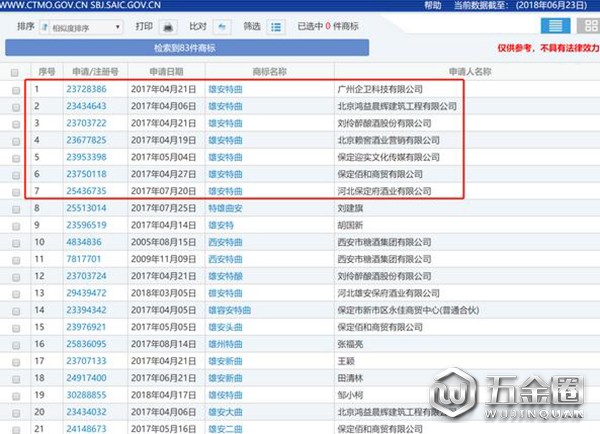600x434 pixels.
Task: Check the box for row 10
Action: pyautogui.click(x=16, y=243)
